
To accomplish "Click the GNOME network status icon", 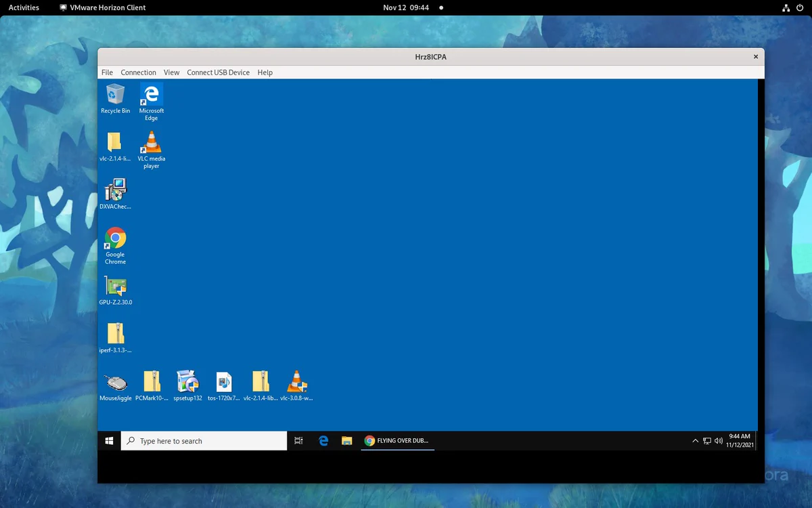I will click(786, 7).
